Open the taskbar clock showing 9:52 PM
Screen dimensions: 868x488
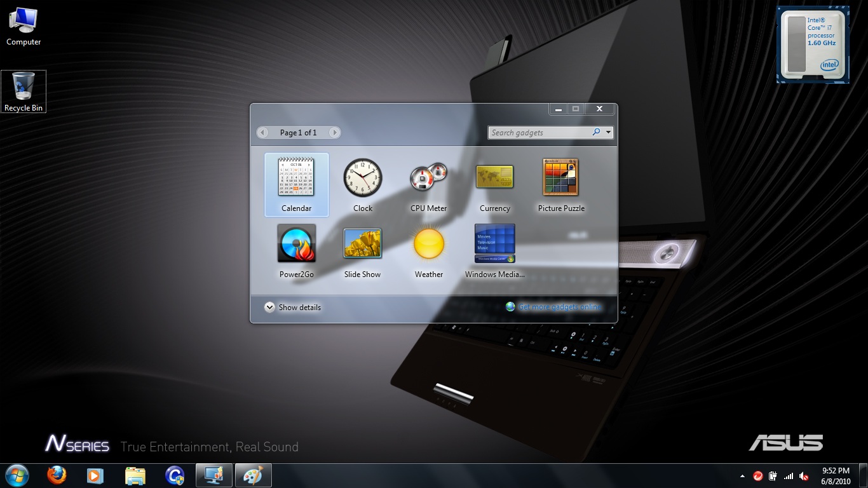[x=835, y=476]
